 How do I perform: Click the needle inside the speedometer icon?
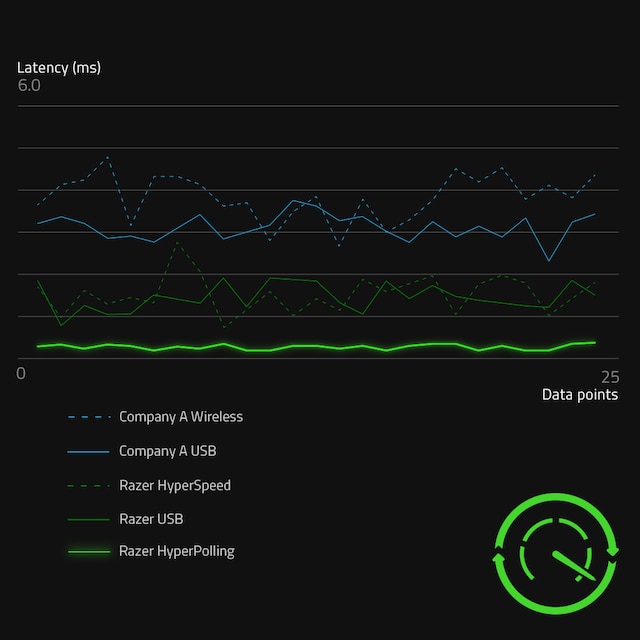(568, 564)
